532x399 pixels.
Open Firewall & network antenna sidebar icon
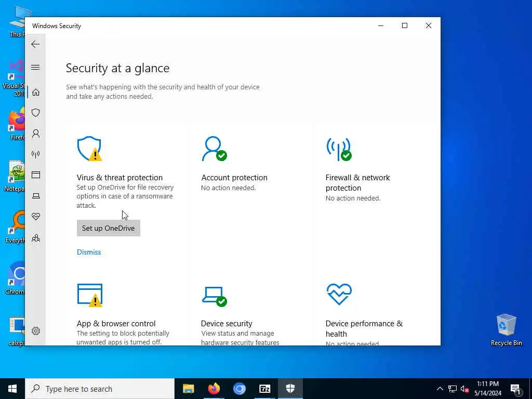tap(36, 155)
